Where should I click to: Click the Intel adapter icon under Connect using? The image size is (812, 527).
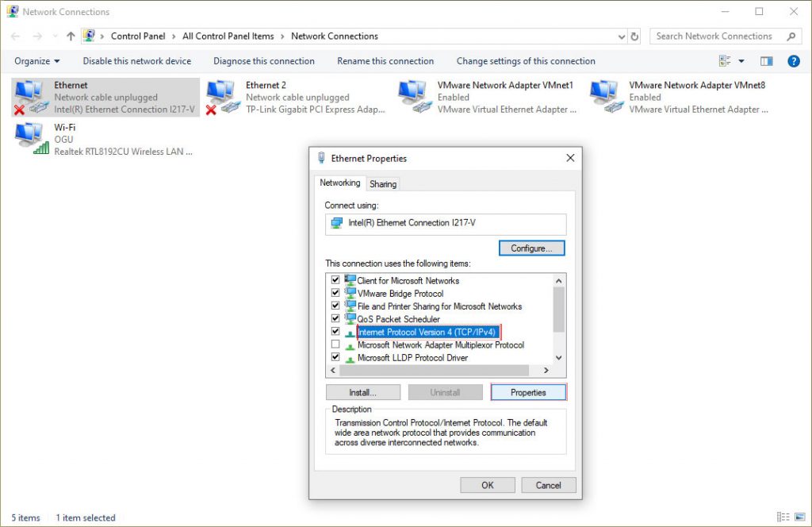point(336,223)
